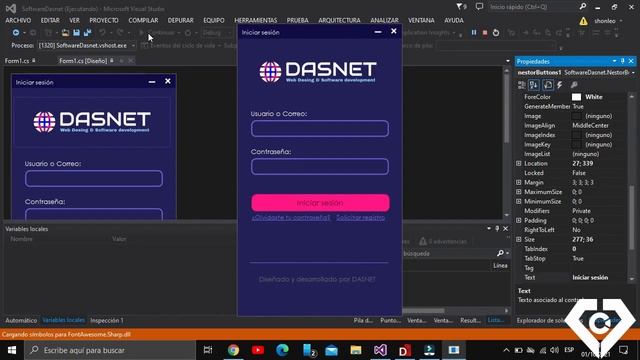Click the Save All icon in toolbar
This screenshot has width=640, height=360.
(87, 33)
